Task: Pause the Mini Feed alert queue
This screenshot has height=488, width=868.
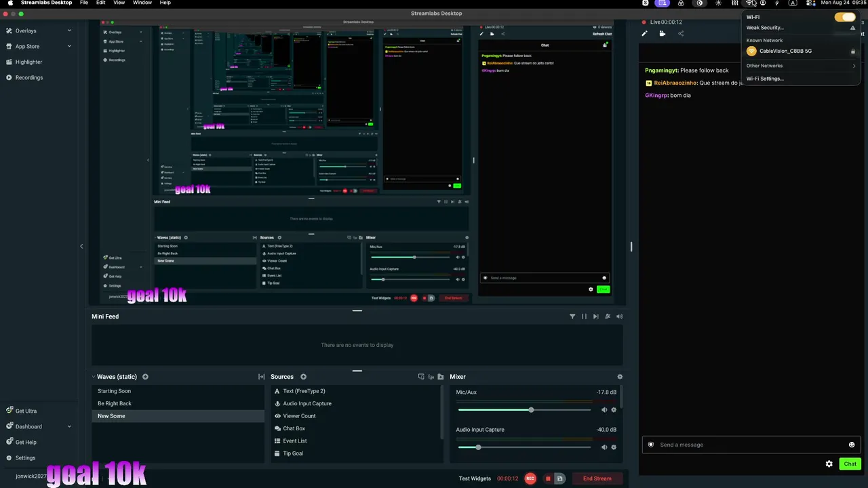Action: [584, 317]
